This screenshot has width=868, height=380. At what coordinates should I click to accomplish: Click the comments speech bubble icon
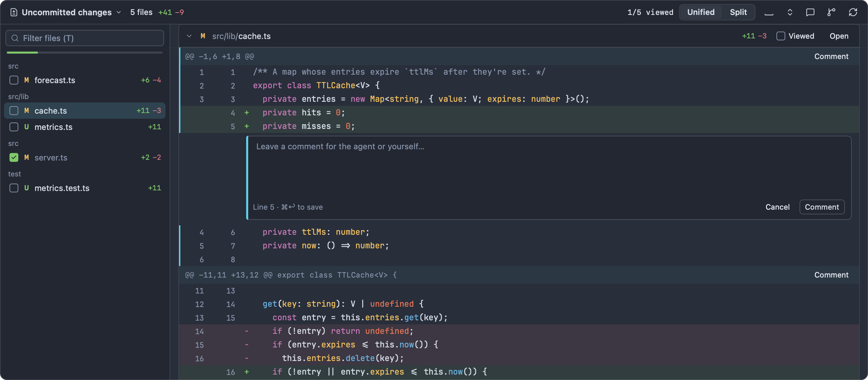tap(810, 13)
